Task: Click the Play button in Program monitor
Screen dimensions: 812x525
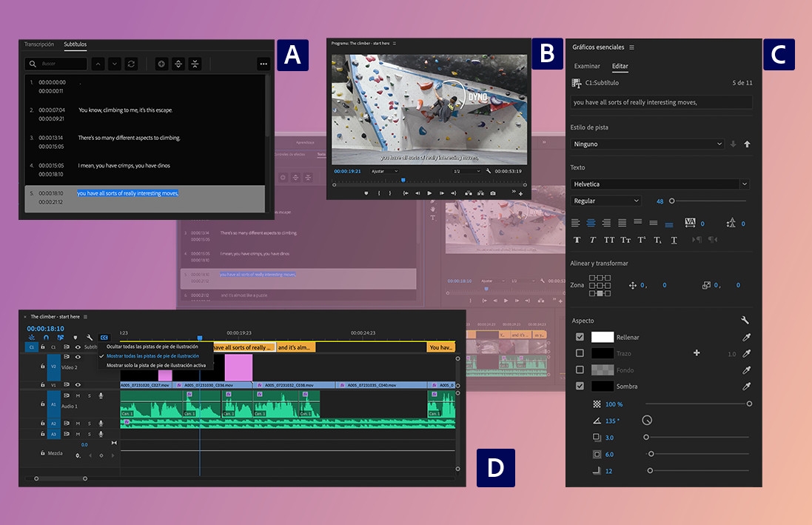Action: pyautogui.click(x=429, y=193)
